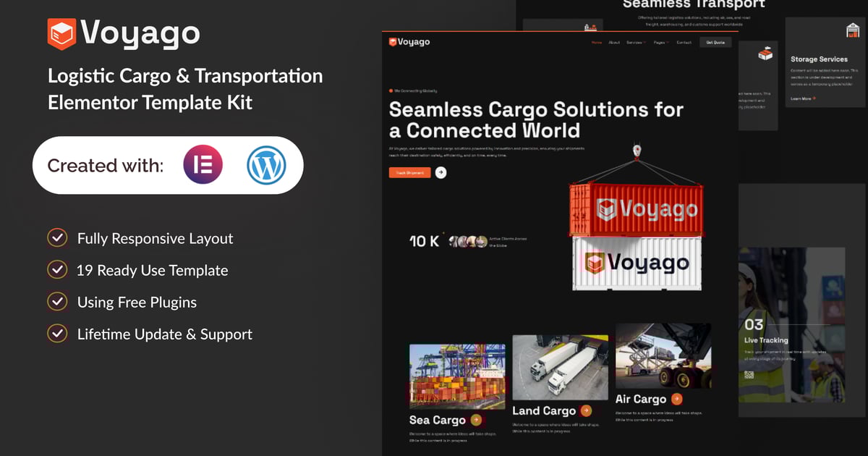Click the 'Lifetime Update & Support' text
Image resolution: width=868 pixels, height=456 pixels.
click(165, 334)
